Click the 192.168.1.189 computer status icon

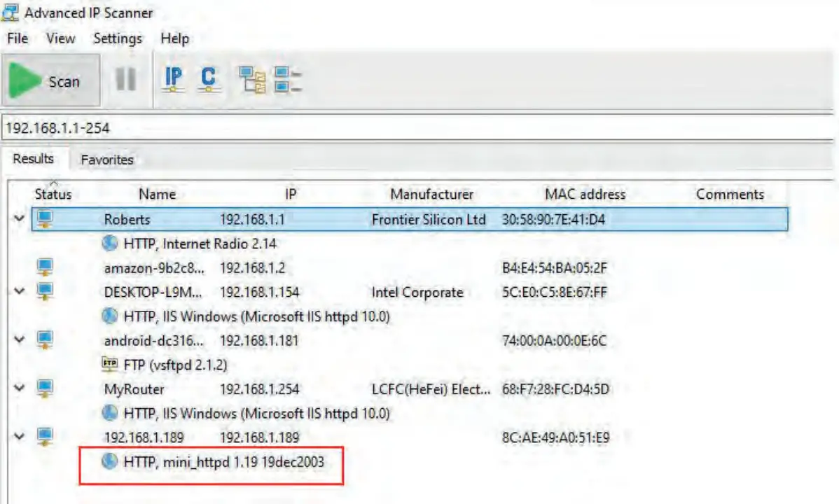(x=45, y=436)
